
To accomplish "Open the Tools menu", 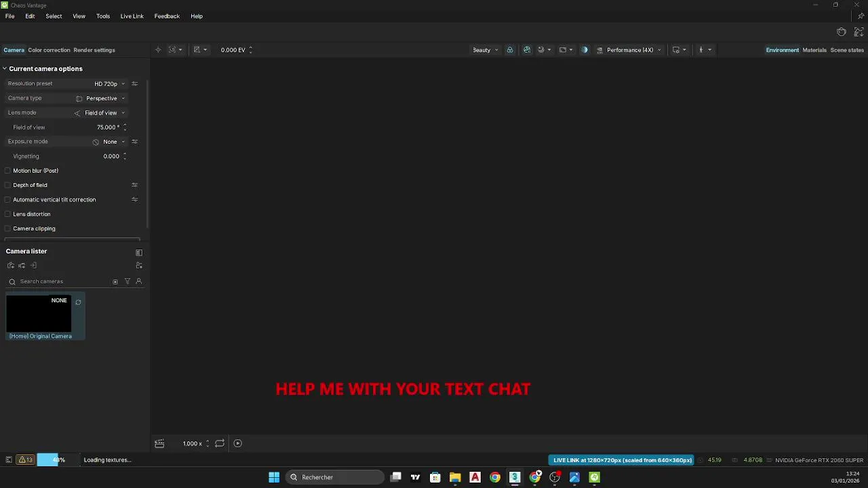I will (103, 16).
